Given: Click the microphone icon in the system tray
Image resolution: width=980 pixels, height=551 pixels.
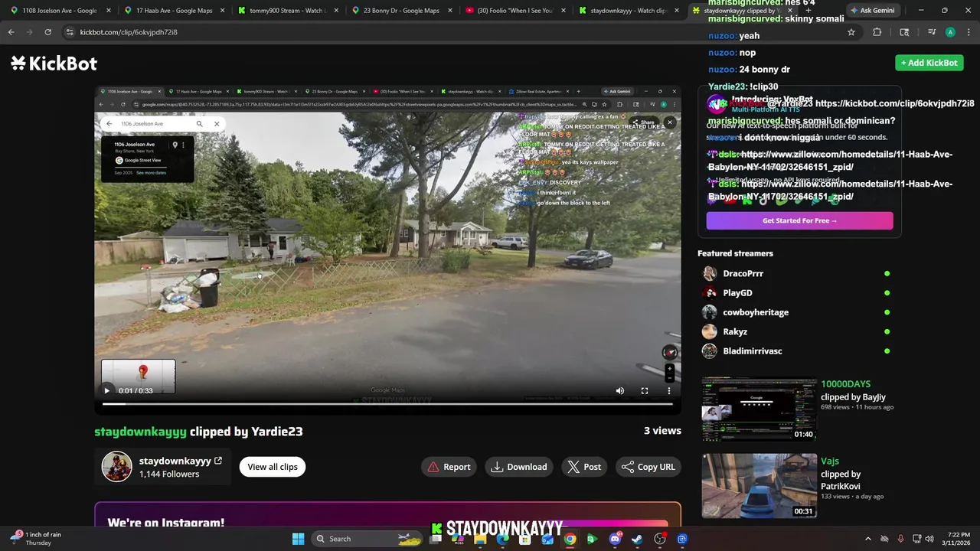Looking at the screenshot, I should tap(900, 539).
